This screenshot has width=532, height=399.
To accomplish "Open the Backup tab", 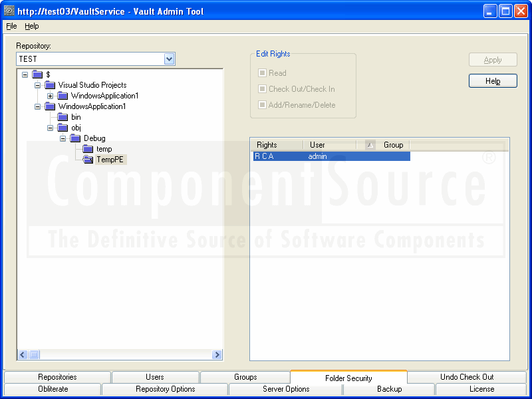I will pyautogui.click(x=389, y=389).
